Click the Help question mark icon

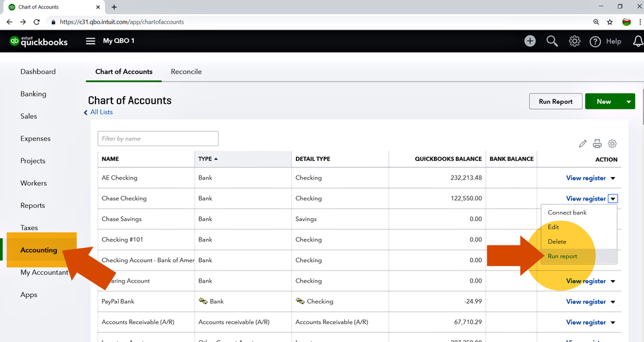tap(595, 41)
